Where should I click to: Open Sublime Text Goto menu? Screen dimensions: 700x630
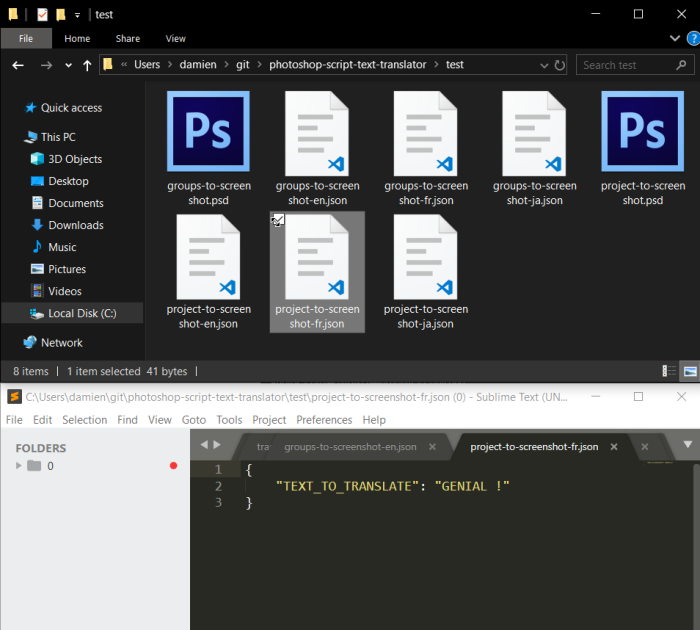click(194, 420)
